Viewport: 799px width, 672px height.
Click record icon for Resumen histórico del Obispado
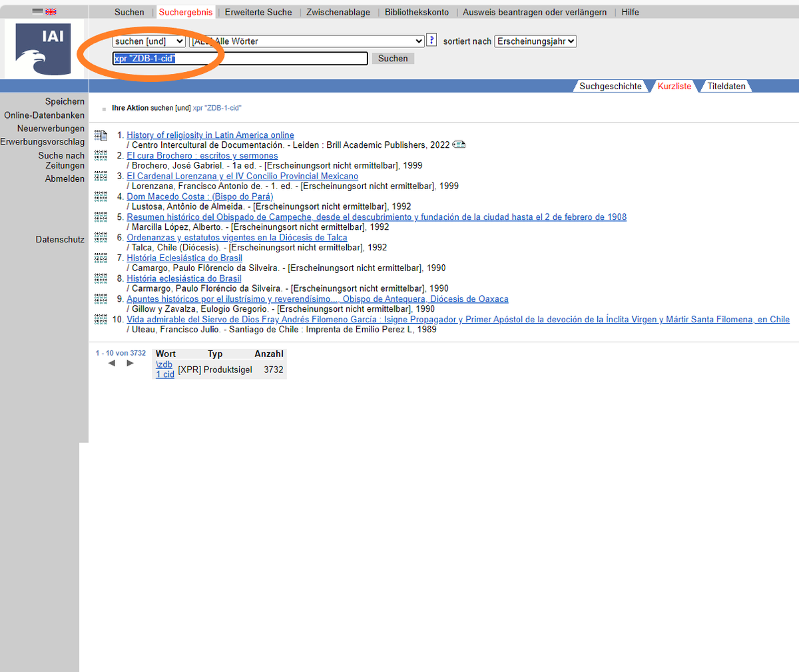click(x=101, y=217)
